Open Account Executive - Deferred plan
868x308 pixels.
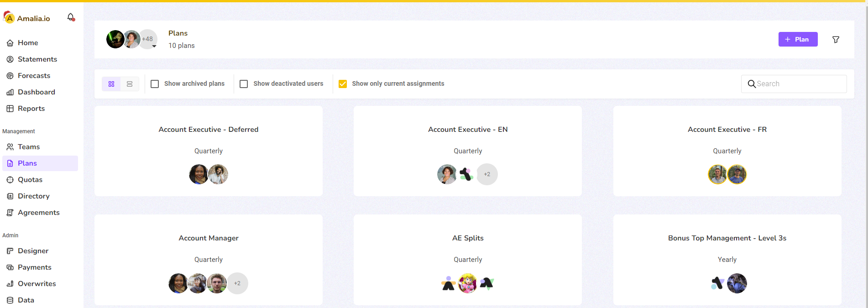209,151
